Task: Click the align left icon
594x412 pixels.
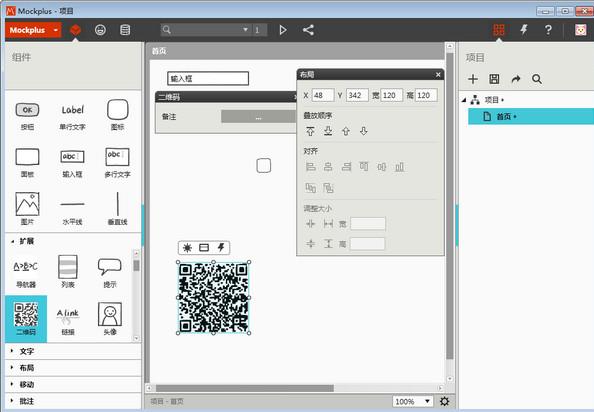Action: click(311, 167)
